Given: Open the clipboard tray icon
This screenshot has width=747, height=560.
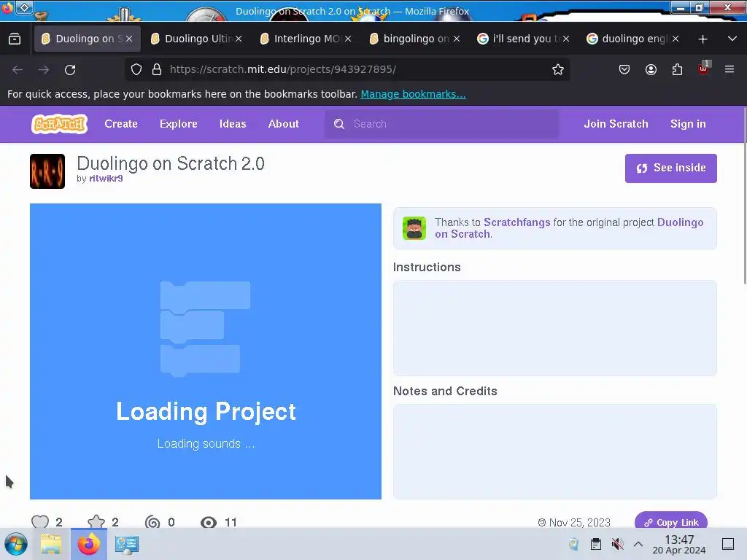Looking at the screenshot, I should (x=595, y=544).
